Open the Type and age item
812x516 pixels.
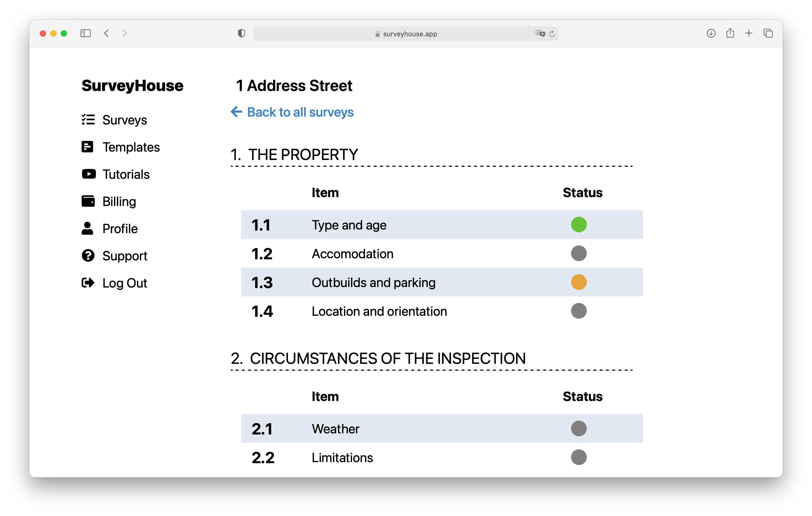click(x=349, y=225)
